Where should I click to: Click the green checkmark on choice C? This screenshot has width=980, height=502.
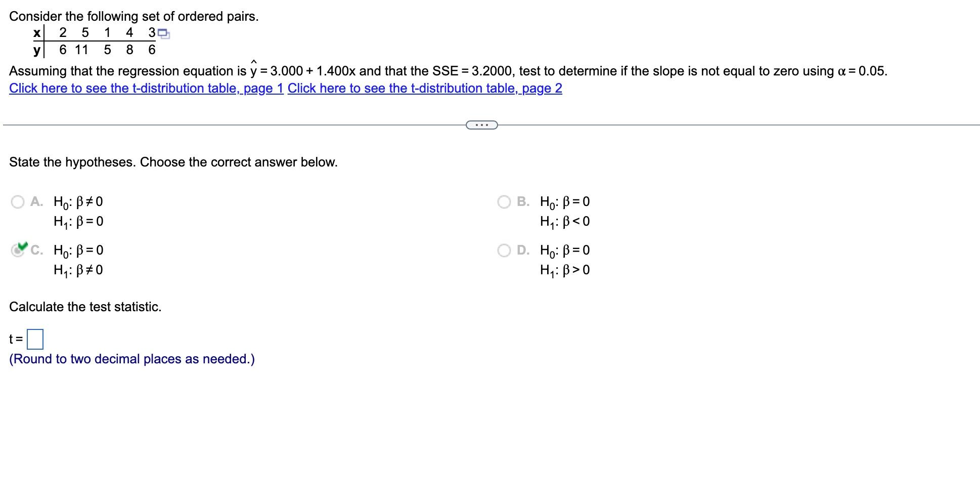coord(21,247)
